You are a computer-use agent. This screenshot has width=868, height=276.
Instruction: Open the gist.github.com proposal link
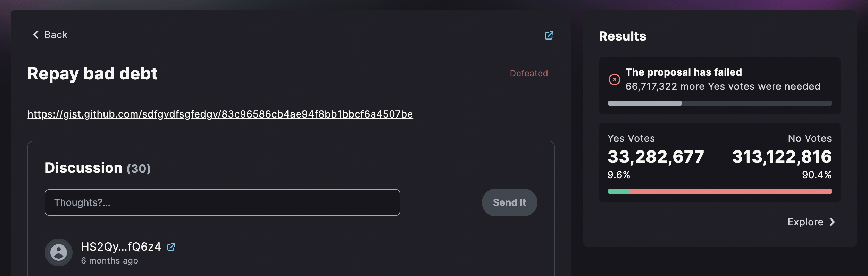(x=220, y=114)
